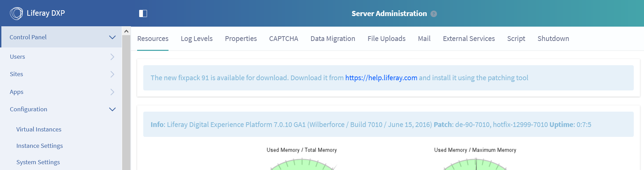
Task: Click the Apps menu label
Action: 17,92
